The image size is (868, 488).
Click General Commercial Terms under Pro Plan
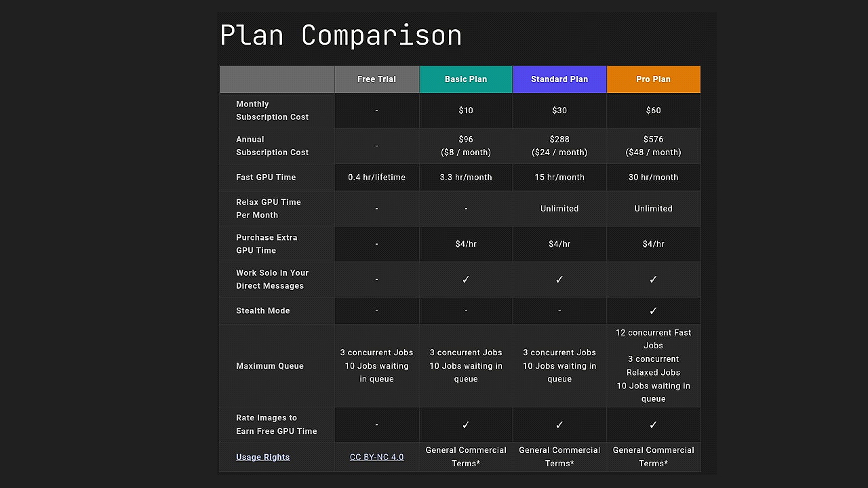coord(653,457)
